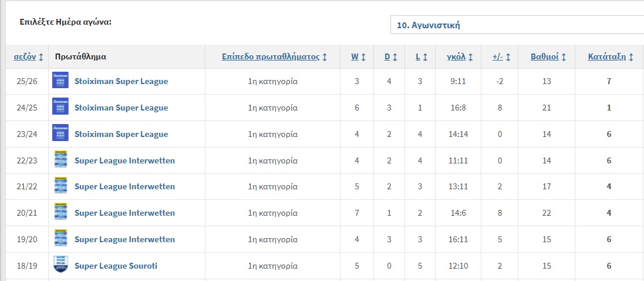Open the 20/21 Super League Interwetten link

pyautogui.click(x=124, y=213)
